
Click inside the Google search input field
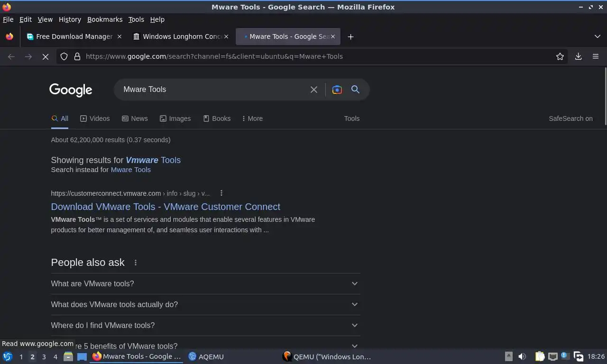point(213,90)
